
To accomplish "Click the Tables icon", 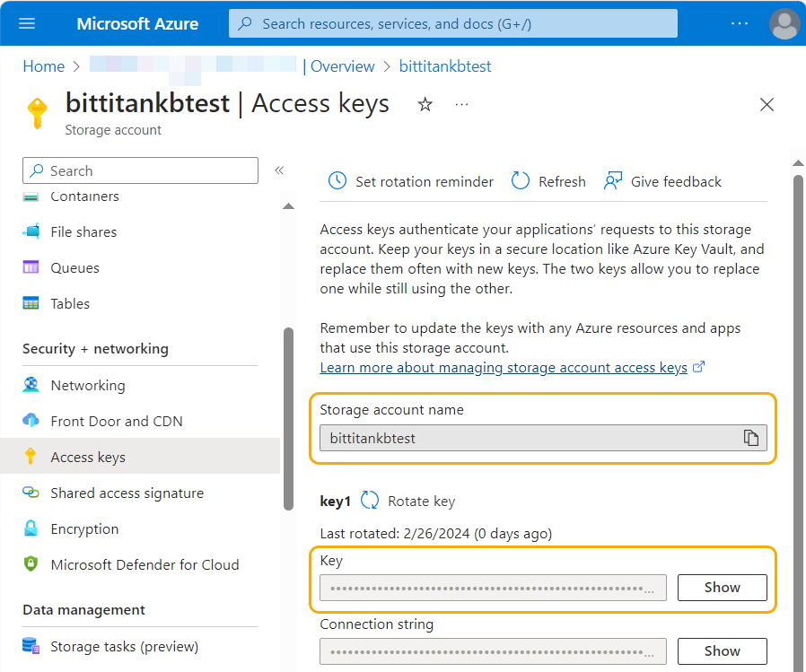I will click(x=31, y=303).
